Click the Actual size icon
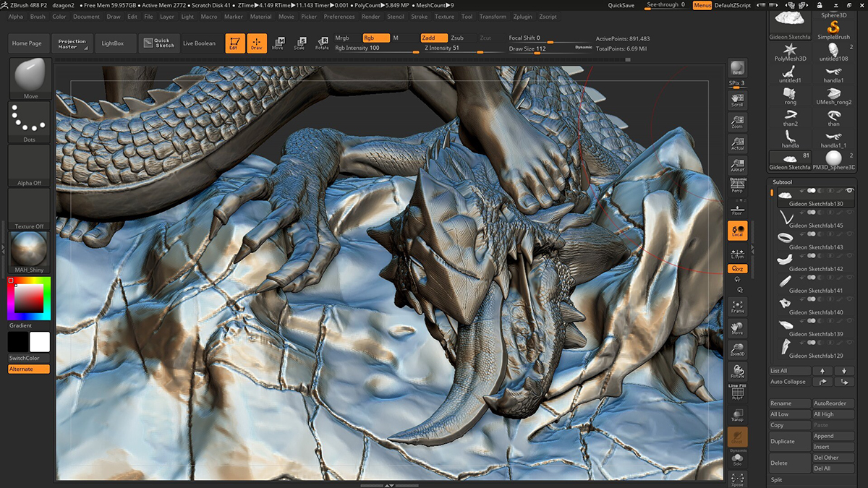The width and height of the screenshot is (868, 488). 737,144
